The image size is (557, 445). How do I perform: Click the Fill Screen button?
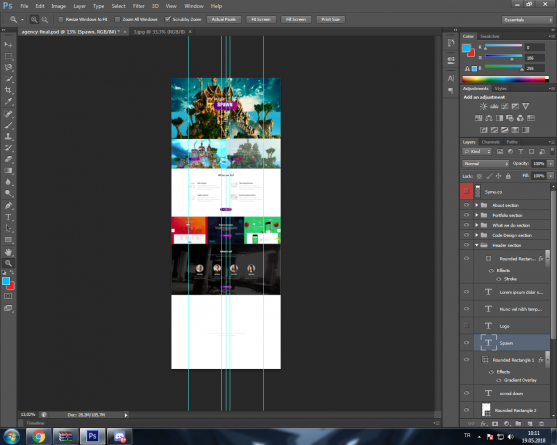tap(296, 20)
